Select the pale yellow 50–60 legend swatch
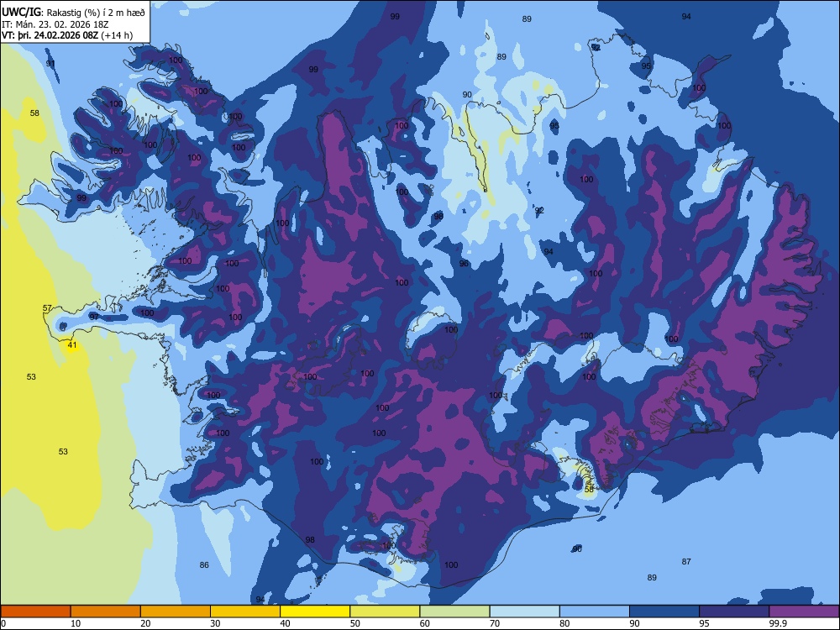840x630 pixels. click(x=385, y=612)
